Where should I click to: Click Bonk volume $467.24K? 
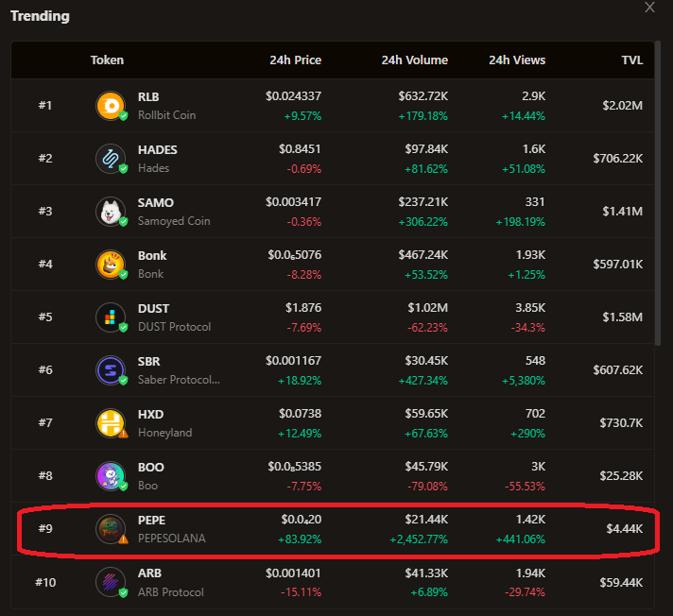(x=423, y=255)
